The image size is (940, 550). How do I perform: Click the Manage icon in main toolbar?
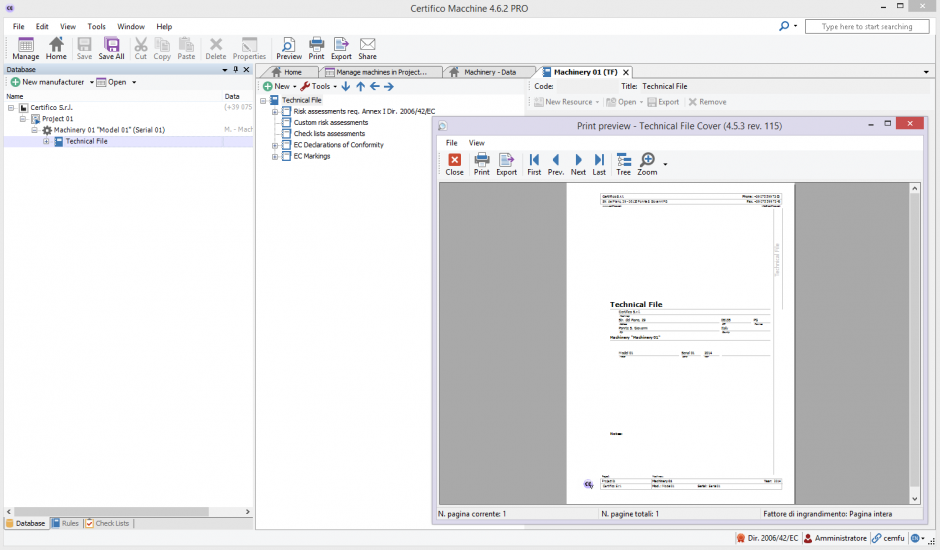pos(26,48)
